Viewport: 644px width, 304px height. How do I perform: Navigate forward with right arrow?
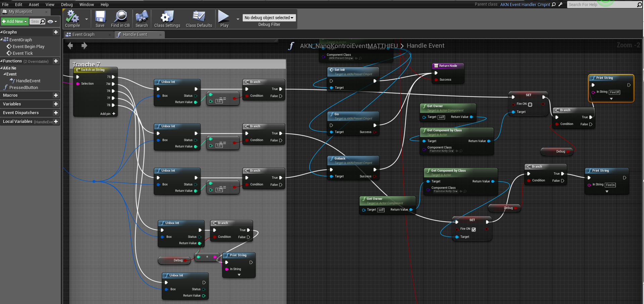[84, 46]
